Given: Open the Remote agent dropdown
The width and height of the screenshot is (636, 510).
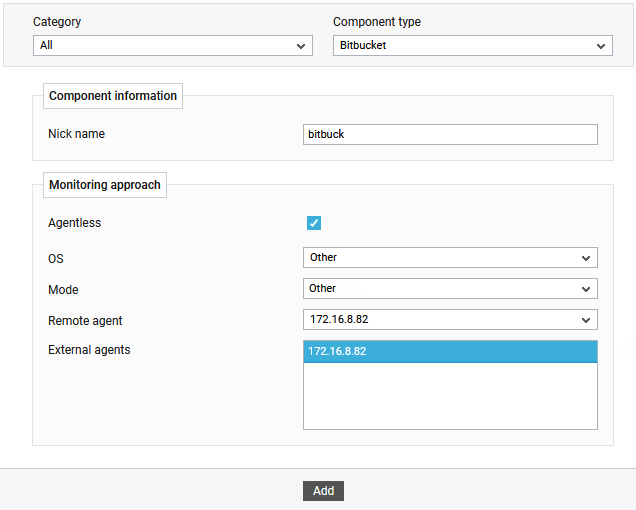Looking at the screenshot, I should [450, 320].
